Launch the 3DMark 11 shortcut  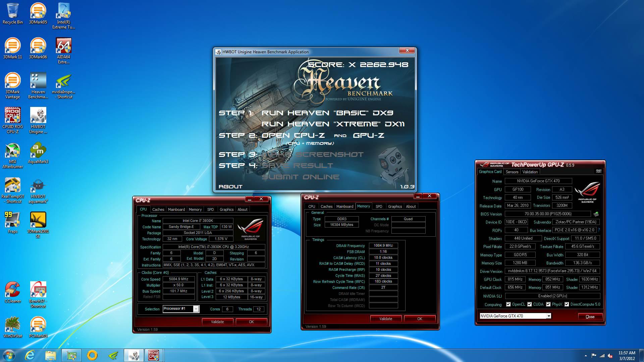[x=12, y=48]
